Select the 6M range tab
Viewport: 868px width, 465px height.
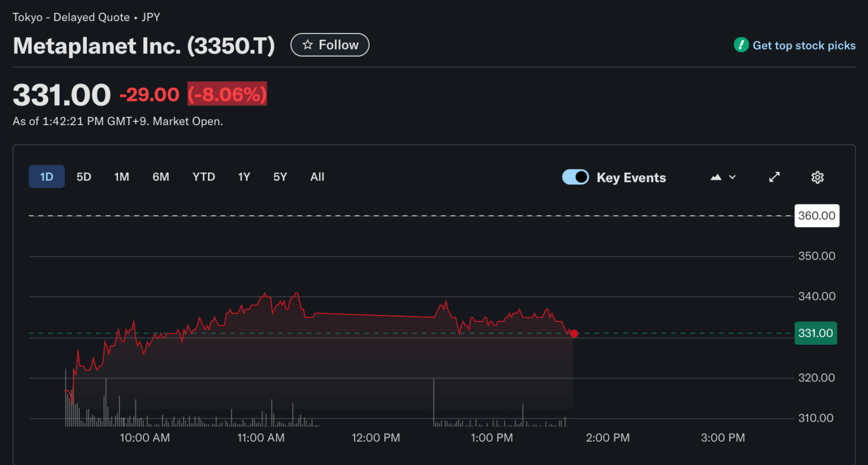point(161,176)
